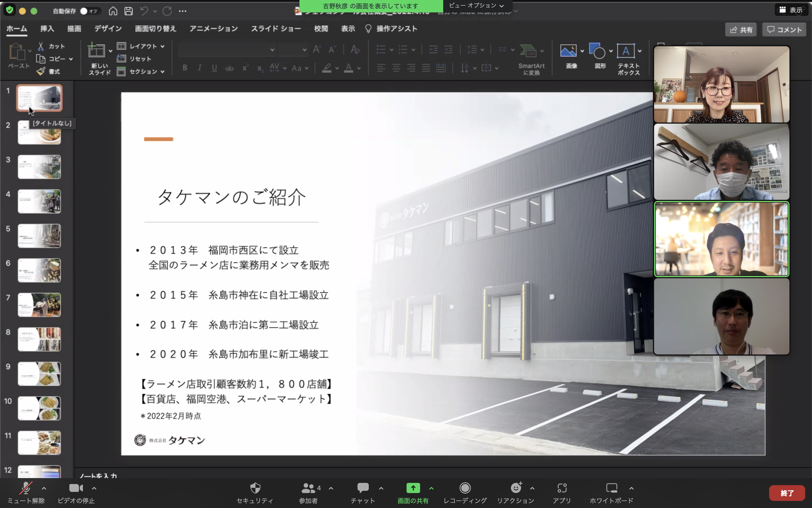The width and height of the screenshot is (812, 508).
Task: Switch to the Design tab
Action: click(108, 29)
